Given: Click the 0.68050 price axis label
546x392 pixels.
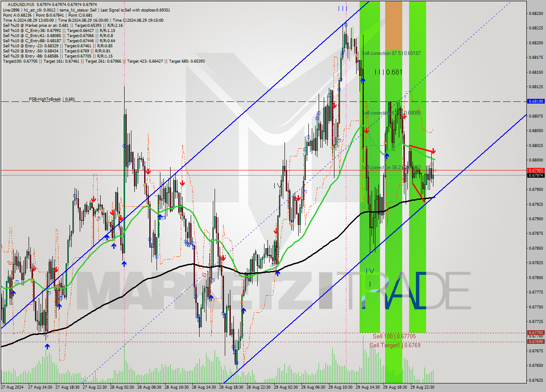Looking at the screenshot, I should coord(536,130).
